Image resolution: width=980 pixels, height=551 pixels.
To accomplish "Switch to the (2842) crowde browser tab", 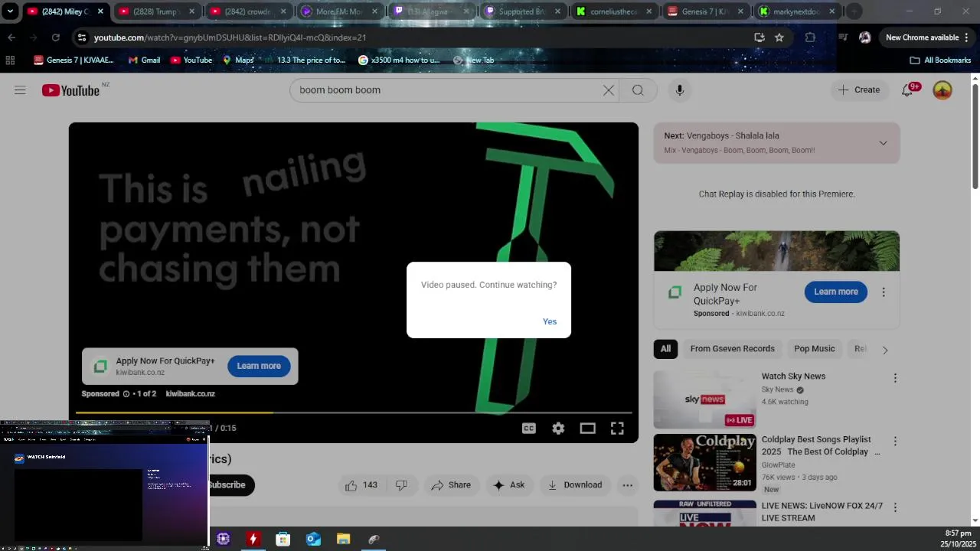I will (x=248, y=11).
